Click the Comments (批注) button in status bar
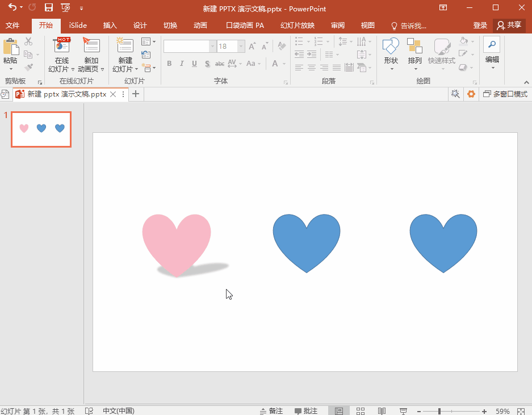 [306, 411]
